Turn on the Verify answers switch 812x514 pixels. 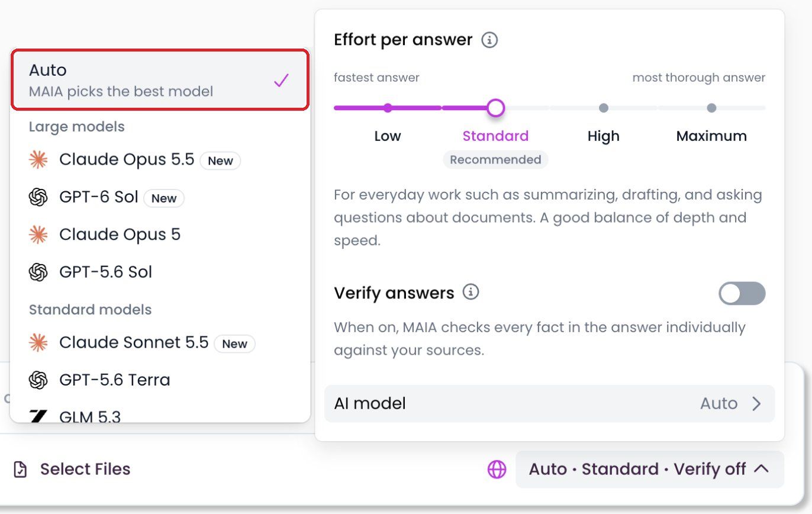pyautogui.click(x=742, y=293)
